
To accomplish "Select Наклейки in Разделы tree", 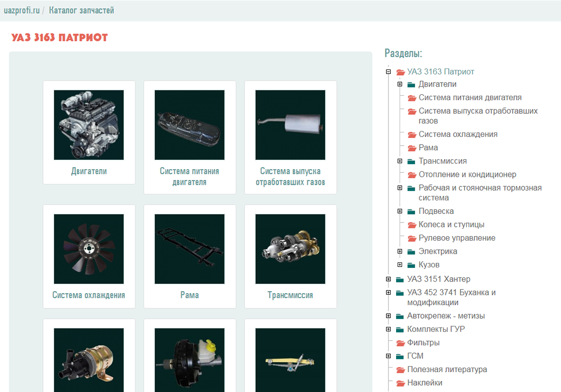I will (425, 383).
